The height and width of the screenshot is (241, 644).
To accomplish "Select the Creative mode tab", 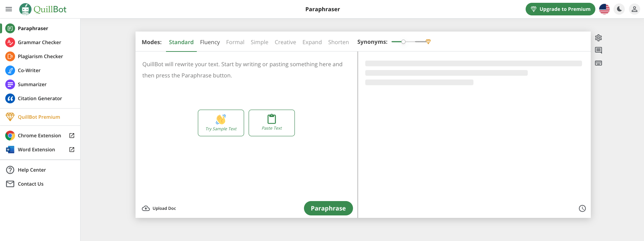I will click(x=285, y=42).
